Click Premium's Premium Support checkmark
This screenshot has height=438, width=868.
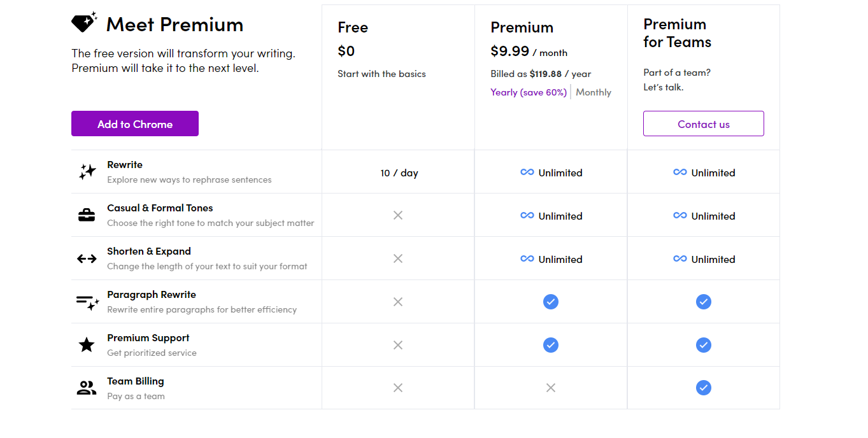[x=551, y=345]
